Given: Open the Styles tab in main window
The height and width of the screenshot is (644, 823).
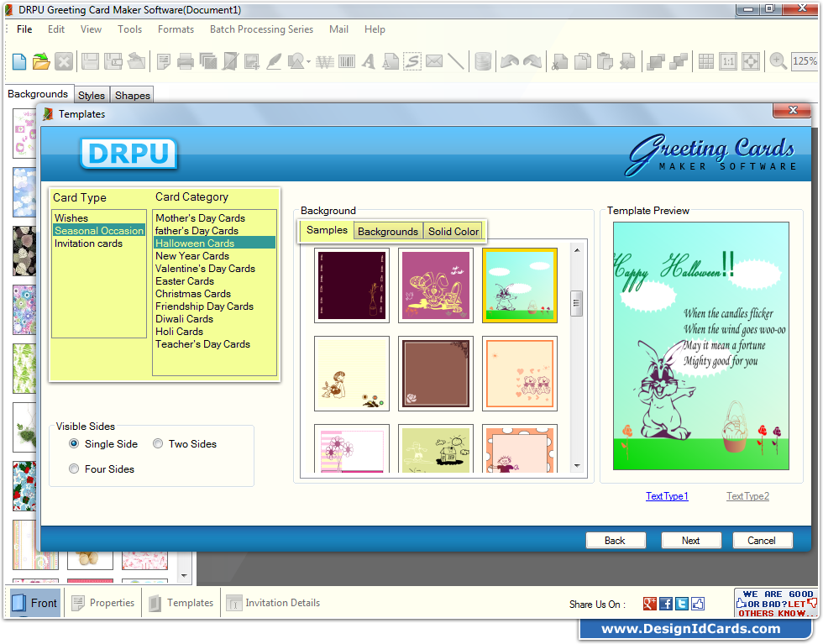Looking at the screenshot, I should 92,95.
